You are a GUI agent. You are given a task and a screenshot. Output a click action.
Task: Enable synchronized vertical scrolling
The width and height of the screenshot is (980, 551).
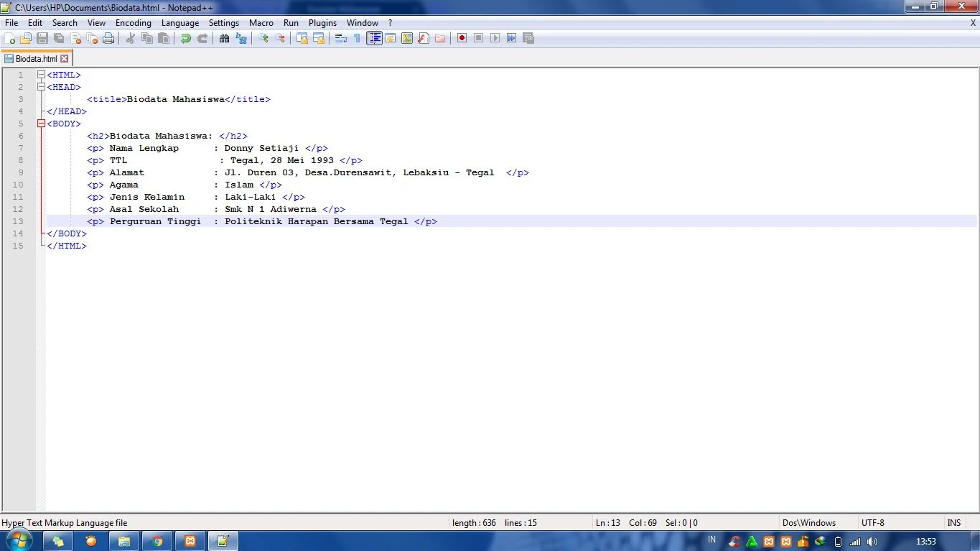302,37
